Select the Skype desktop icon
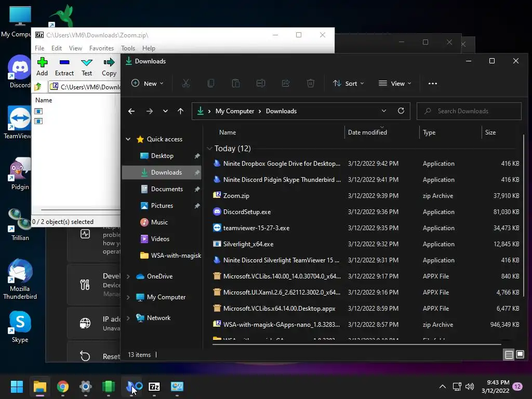This screenshot has width=532, height=399. point(20,327)
